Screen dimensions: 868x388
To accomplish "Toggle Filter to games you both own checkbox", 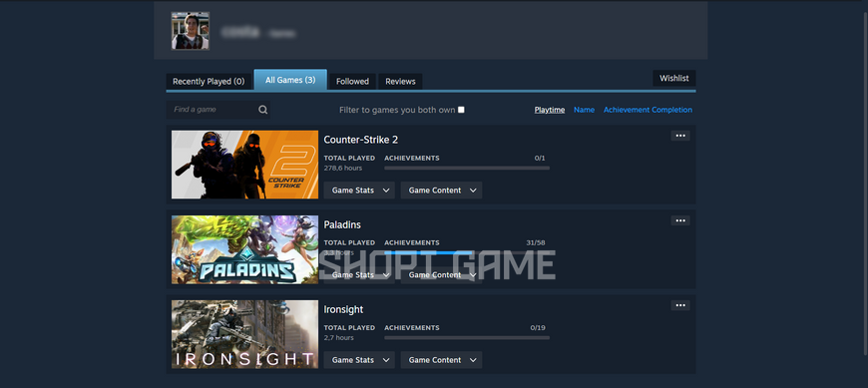I will coord(461,110).
